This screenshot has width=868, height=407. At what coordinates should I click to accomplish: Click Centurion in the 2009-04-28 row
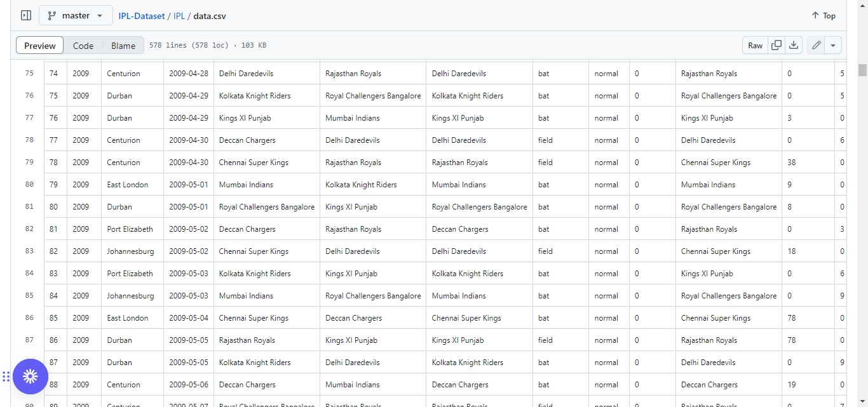pos(123,74)
